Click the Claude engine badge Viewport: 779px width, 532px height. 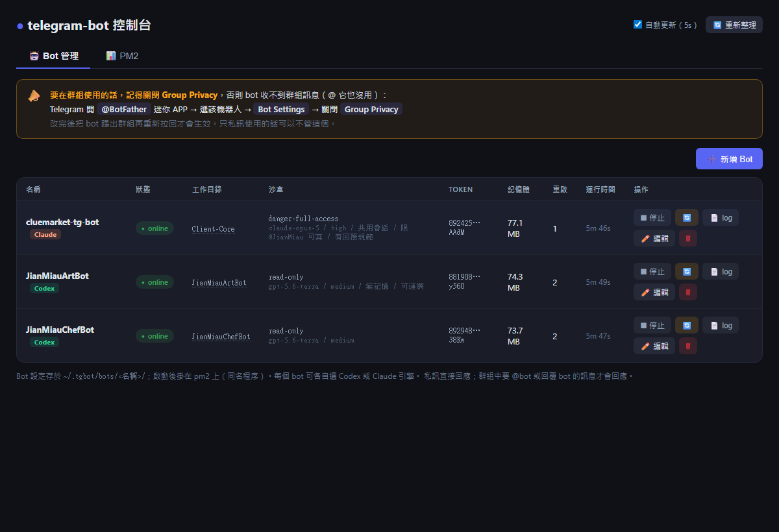[x=45, y=234]
